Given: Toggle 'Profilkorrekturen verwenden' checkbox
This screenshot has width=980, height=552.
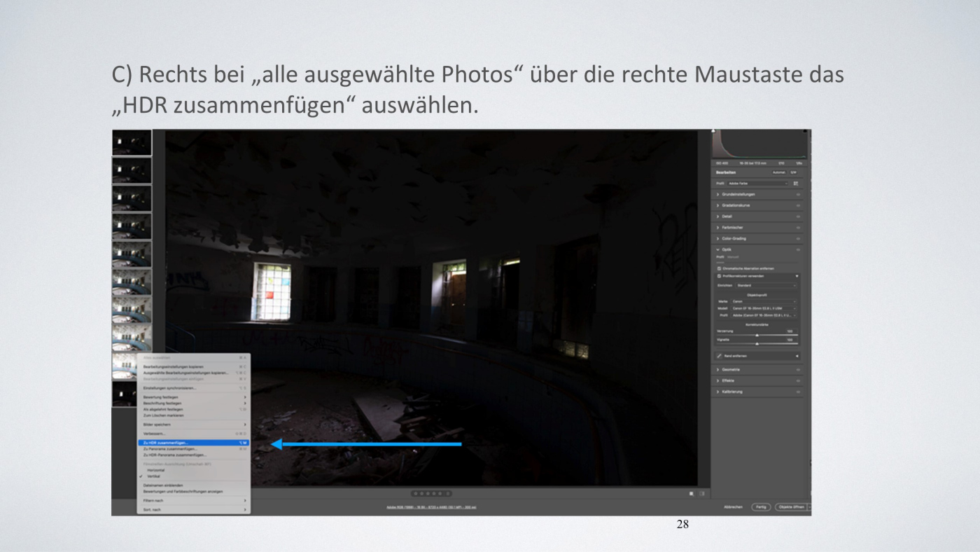Looking at the screenshot, I should click(719, 276).
